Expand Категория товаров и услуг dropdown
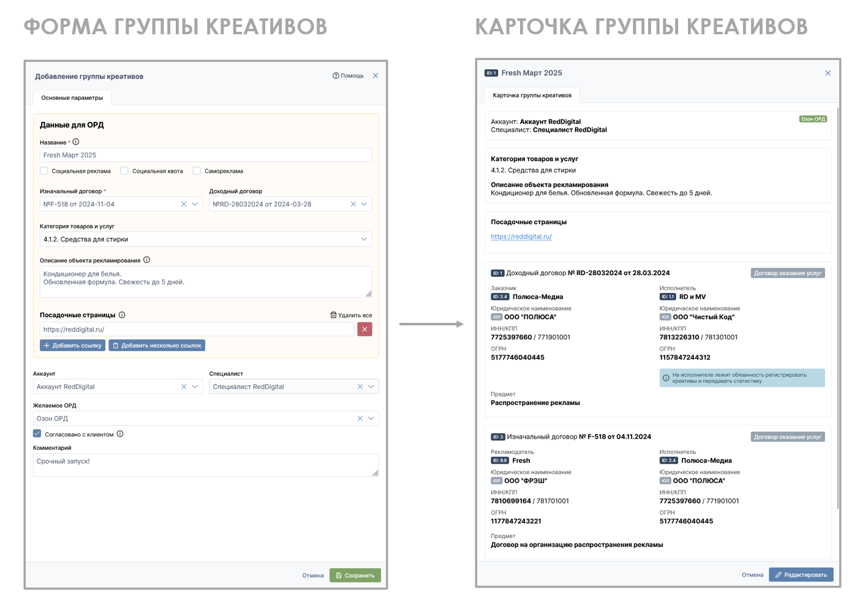Screen dimensions: 868x609 (x=364, y=239)
